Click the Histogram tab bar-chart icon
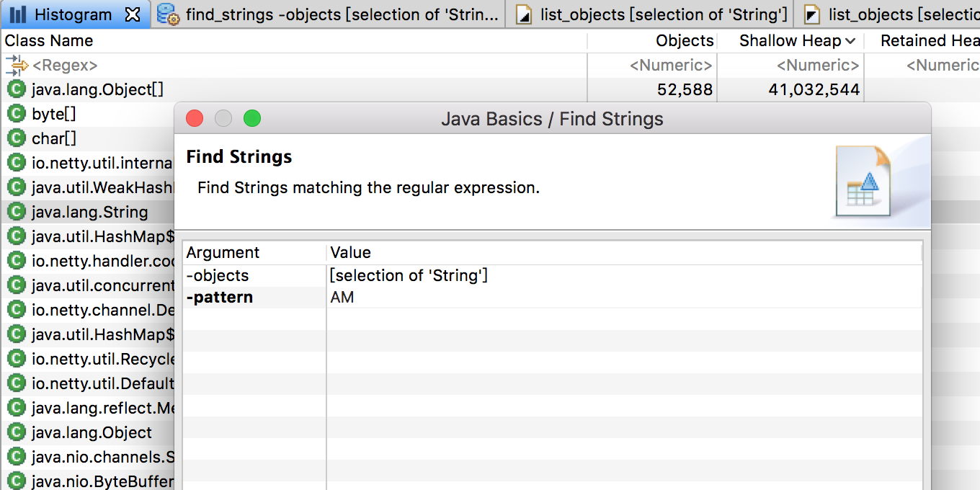 [18, 14]
